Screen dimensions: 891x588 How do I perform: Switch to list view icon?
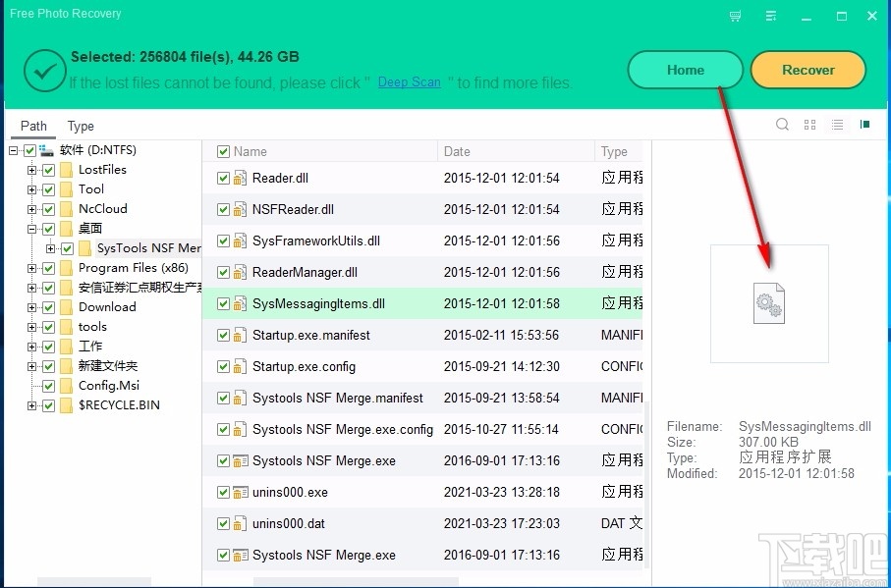point(837,125)
